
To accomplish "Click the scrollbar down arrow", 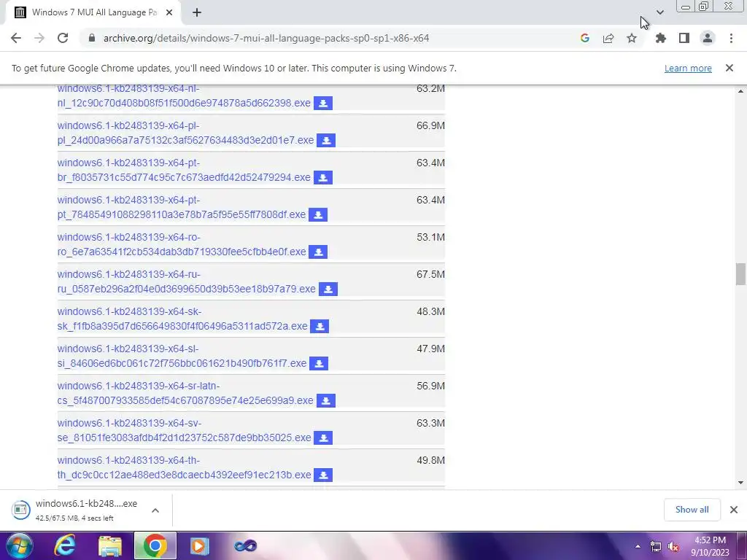I will pos(740,483).
